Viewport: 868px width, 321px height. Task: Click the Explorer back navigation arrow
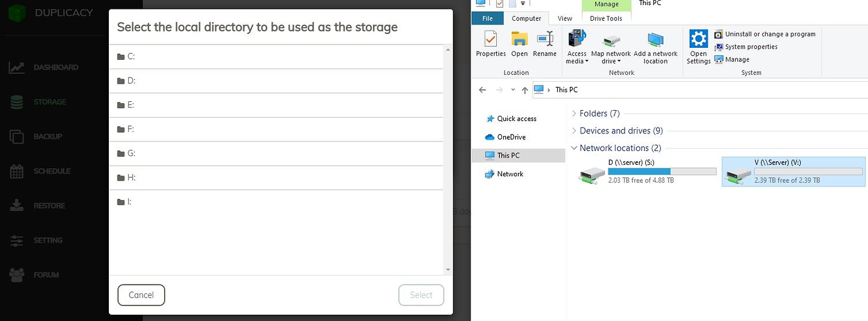coord(482,90)
